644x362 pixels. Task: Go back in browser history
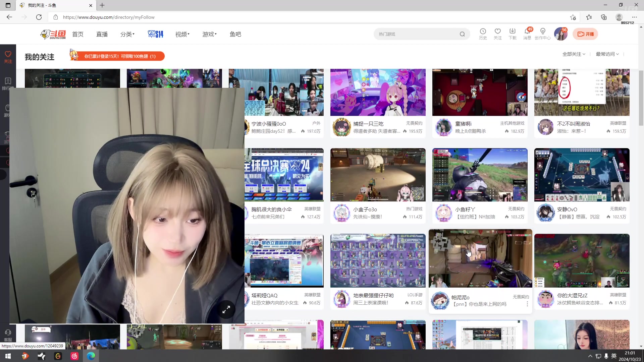pos(9,17)
